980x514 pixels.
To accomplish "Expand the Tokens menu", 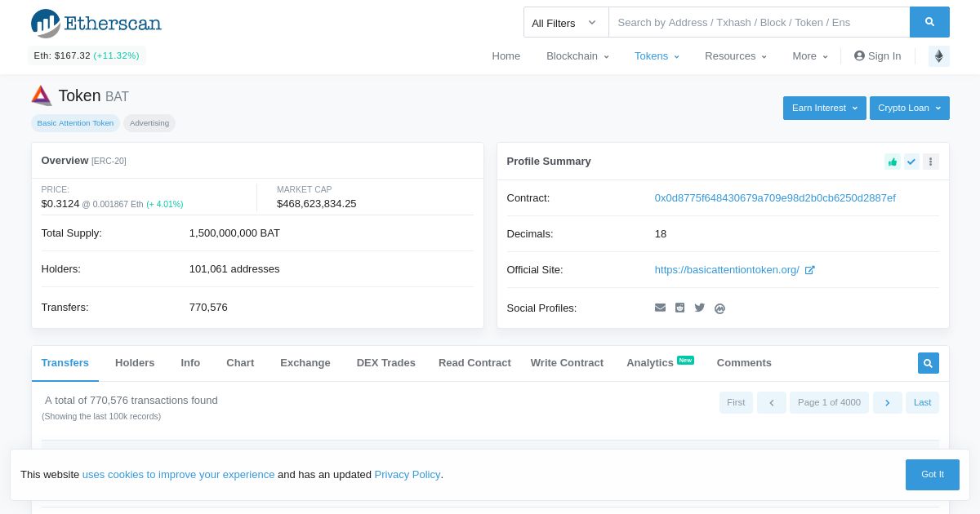I will click(657, 56).
